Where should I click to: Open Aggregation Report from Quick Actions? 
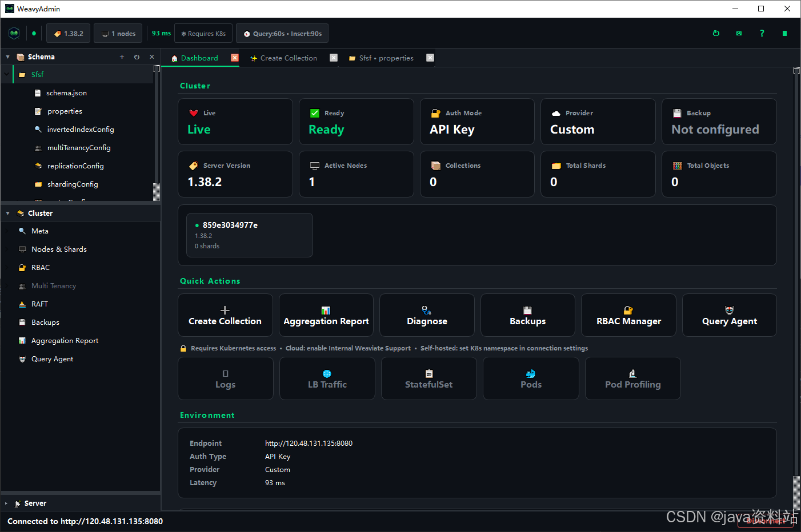(326, 315)
